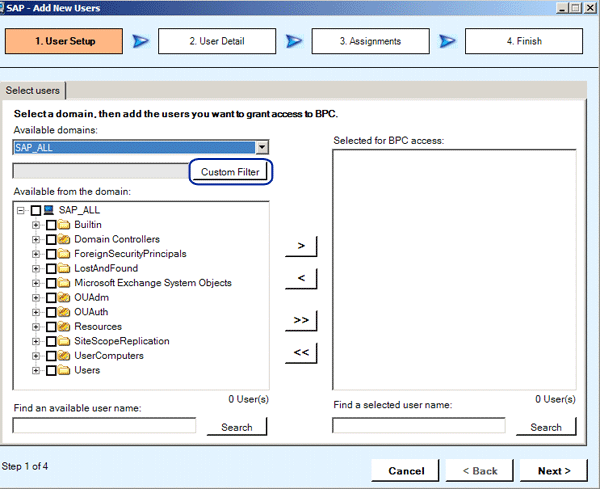Click the Cancel button
This screenshot has width=600, height=489.
tap(406, 470)
